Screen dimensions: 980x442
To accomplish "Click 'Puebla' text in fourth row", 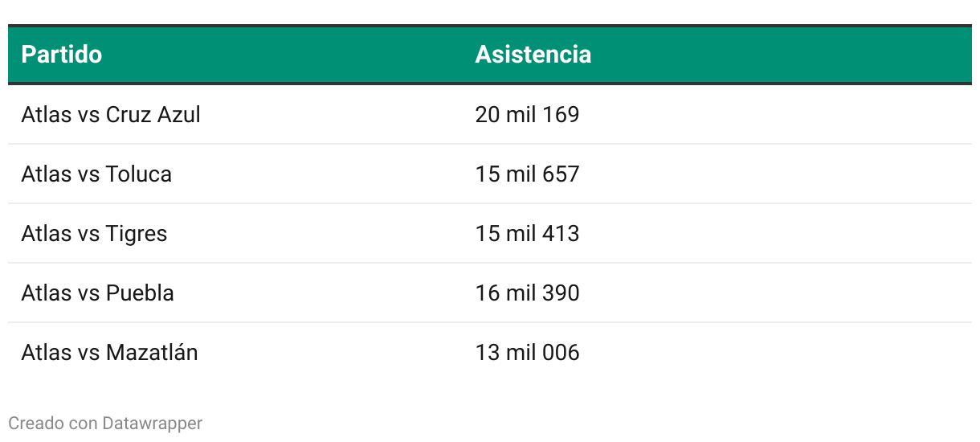I will point(140,293).
